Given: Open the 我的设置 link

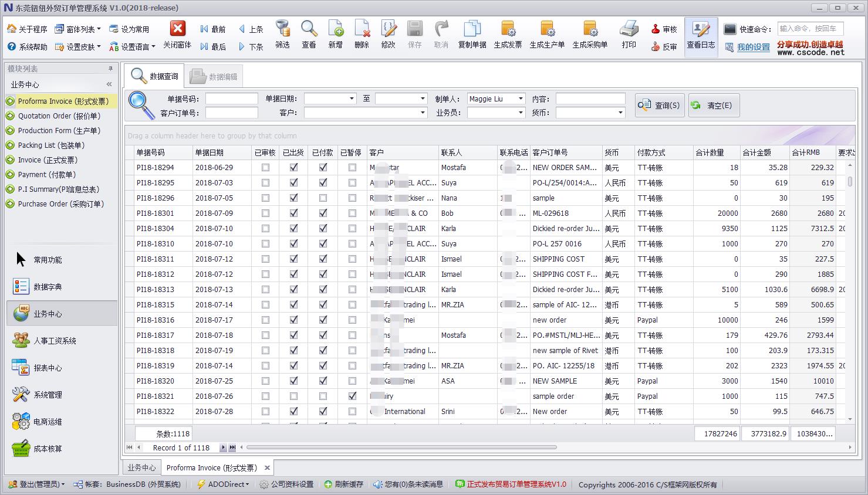Looking at the screenshot, I should pos(753,47).
